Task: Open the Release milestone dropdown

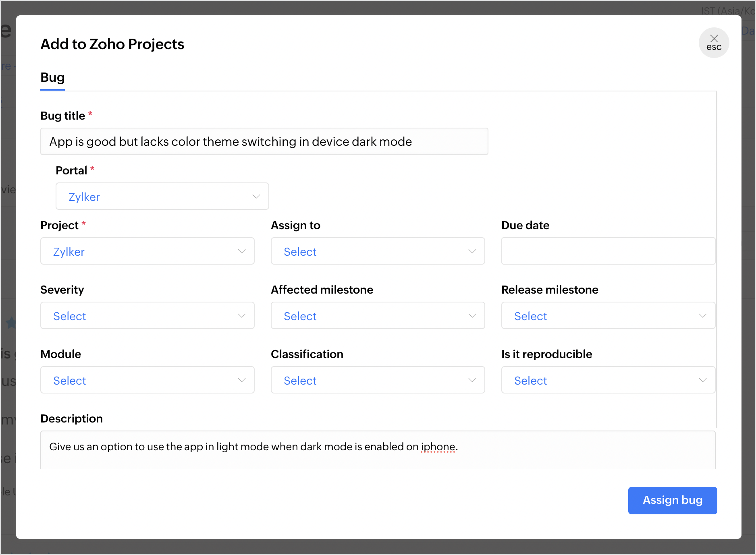Action: (608, 316)
